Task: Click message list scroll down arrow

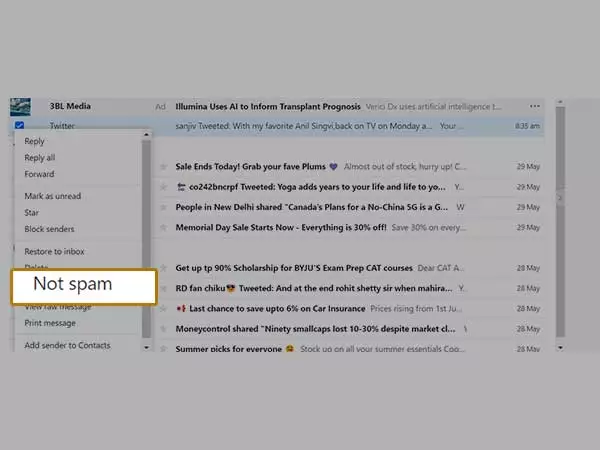Action: [560, 347]
